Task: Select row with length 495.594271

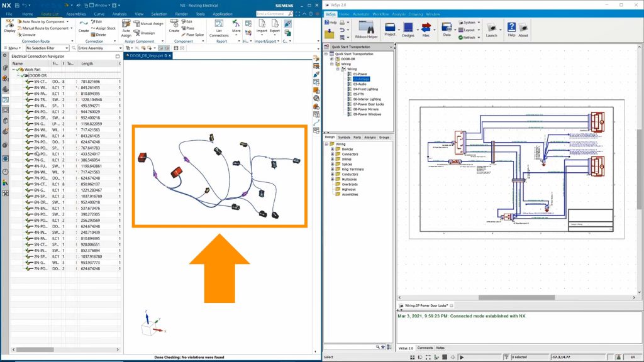Action: pos(65,106)
